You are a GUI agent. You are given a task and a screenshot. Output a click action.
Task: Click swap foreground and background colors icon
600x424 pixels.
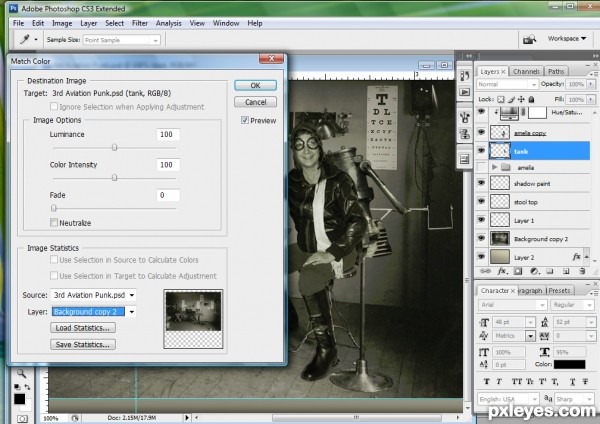click(x=28, y=387)
